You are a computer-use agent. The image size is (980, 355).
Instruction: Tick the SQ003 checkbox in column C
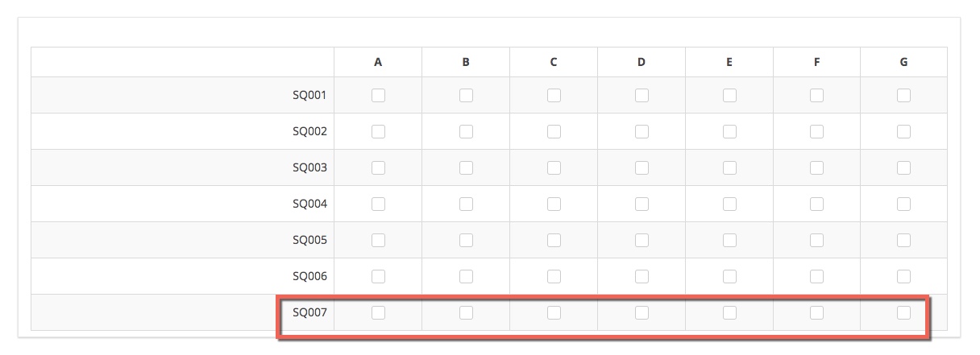click(554, 167)
